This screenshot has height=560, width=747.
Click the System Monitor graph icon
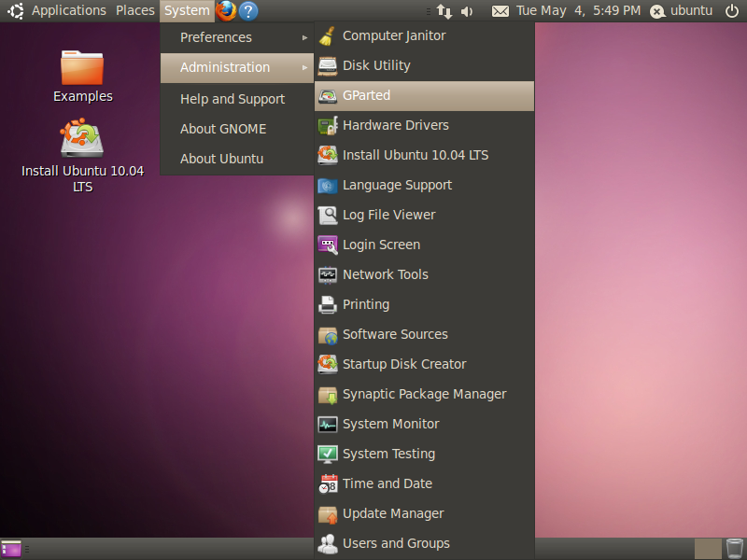pos(328,425)
